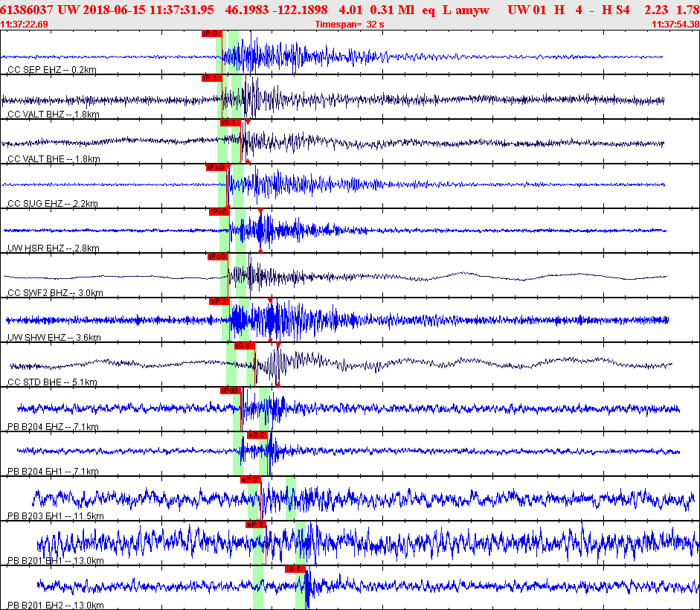
Task: Click the iPd0 pick flag on B204 EHZ
Action: point(230,391)
